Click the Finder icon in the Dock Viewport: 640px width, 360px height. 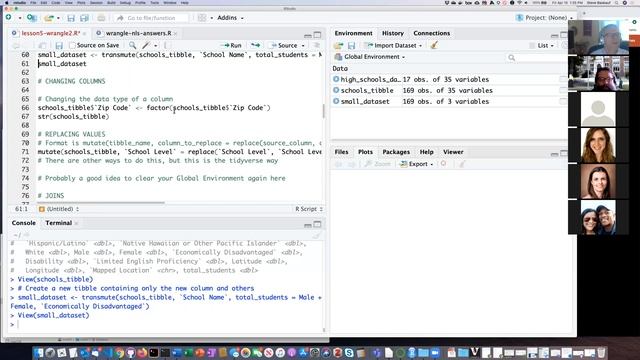click(x=38, y=353)
